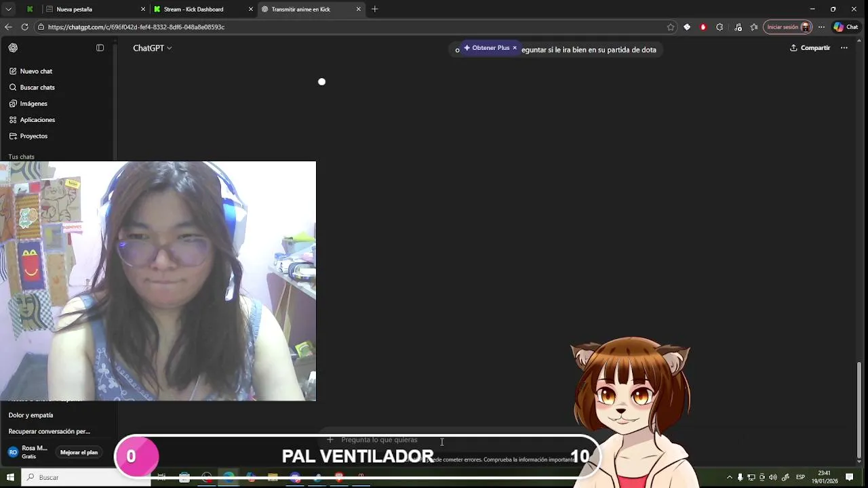Screen dimensions: 868x488
Task: Open the Windows notification center icon
Action: pos(849,477)
